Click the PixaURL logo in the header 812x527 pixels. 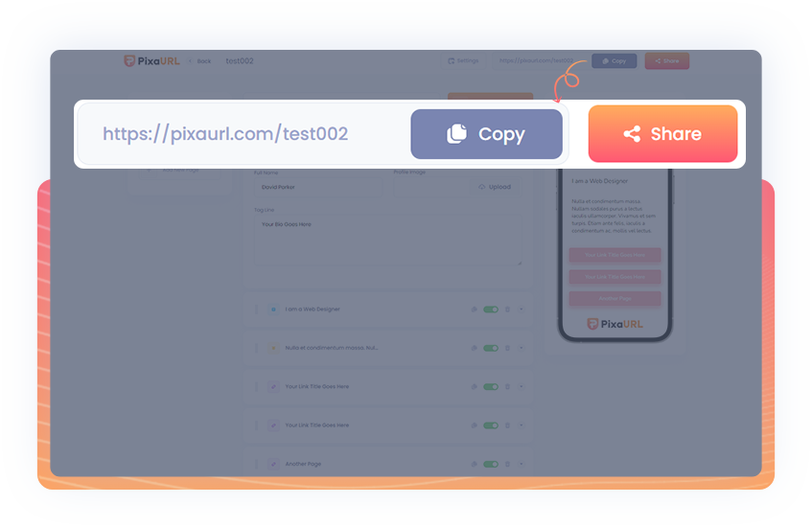click(149, 60)
